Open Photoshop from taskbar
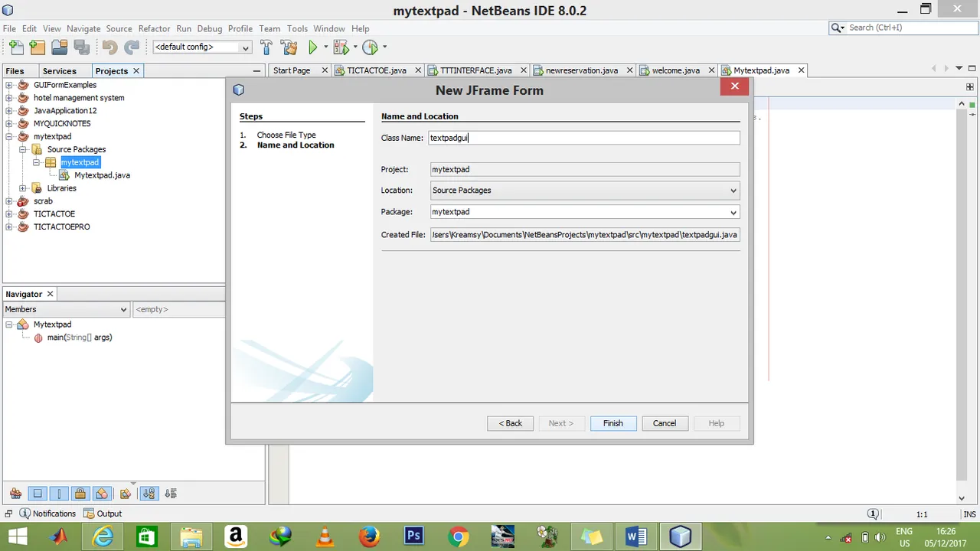The width and height of the screenshot is (980, 551). 414,536
